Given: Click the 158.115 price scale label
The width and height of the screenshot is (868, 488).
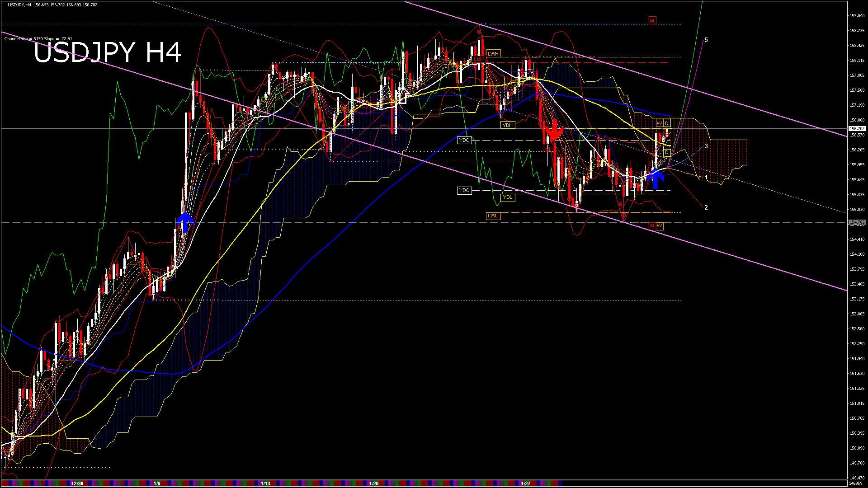Looking at the screenshot, I should point(857,61).
